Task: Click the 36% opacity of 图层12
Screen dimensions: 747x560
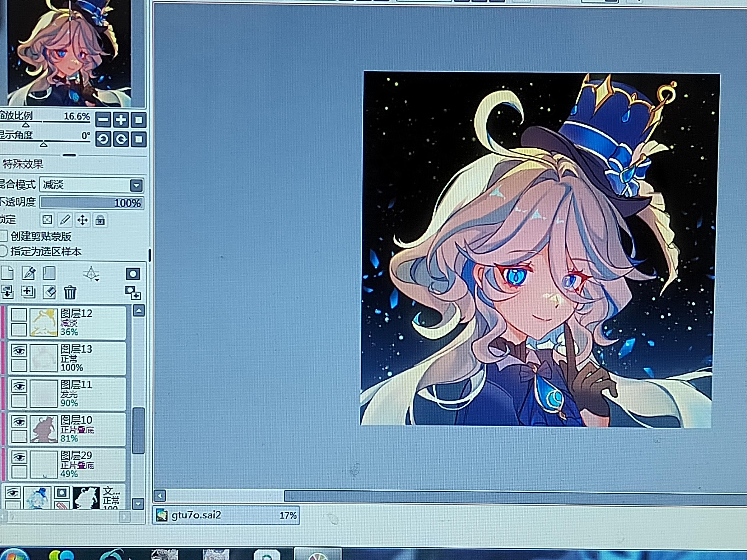Action: click(x=69, y=332)
